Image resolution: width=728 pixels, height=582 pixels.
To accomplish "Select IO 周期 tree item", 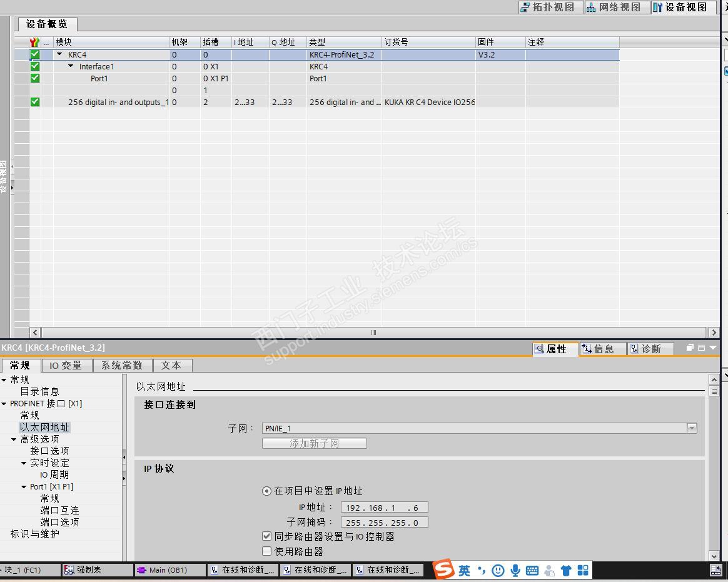I will point(54,475).
